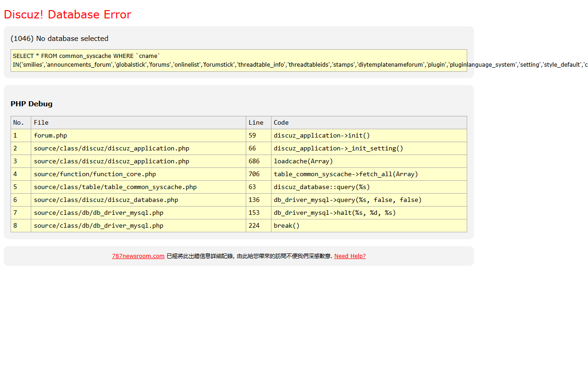The height and width of the screenshot is (368, 588).
Task: Click 'db_driver_mysql->halt(%s, %d, %s)' cell
Action: [369, 213]
